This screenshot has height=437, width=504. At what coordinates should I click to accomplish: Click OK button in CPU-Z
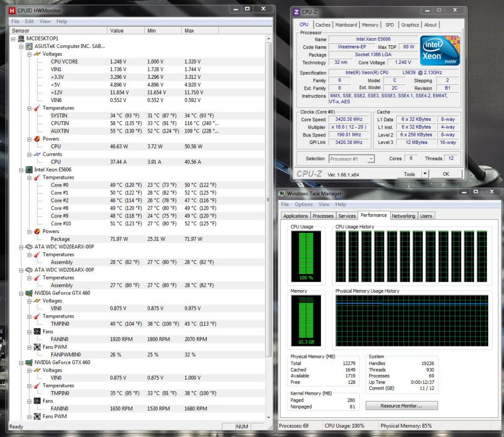click(x=446, y=174)
